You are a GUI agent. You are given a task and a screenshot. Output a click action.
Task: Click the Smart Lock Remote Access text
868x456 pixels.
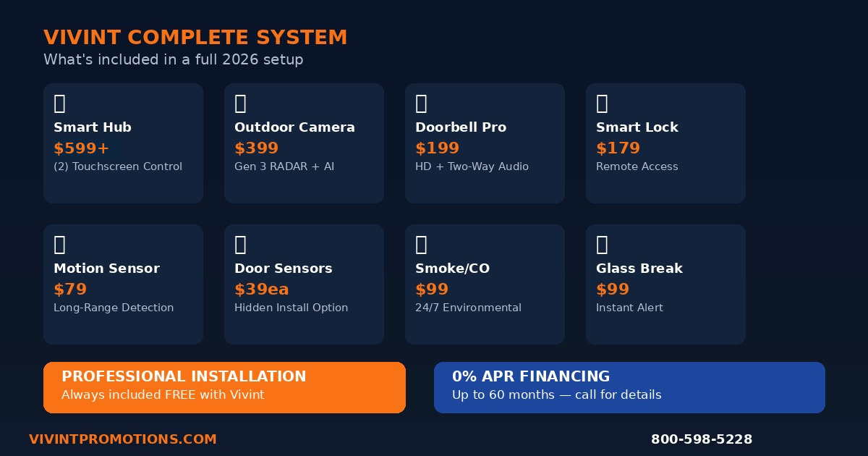pos(637,166)
